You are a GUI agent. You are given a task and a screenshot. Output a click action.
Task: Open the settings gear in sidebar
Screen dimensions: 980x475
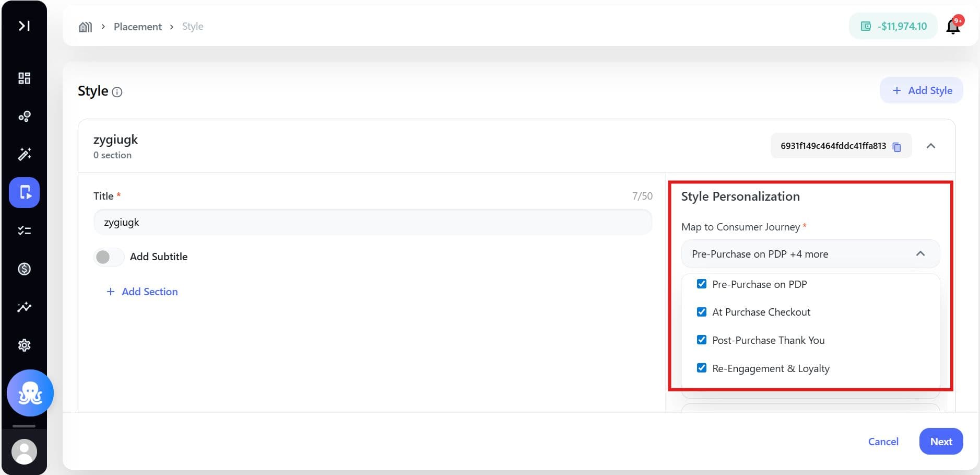pos(24,345)
